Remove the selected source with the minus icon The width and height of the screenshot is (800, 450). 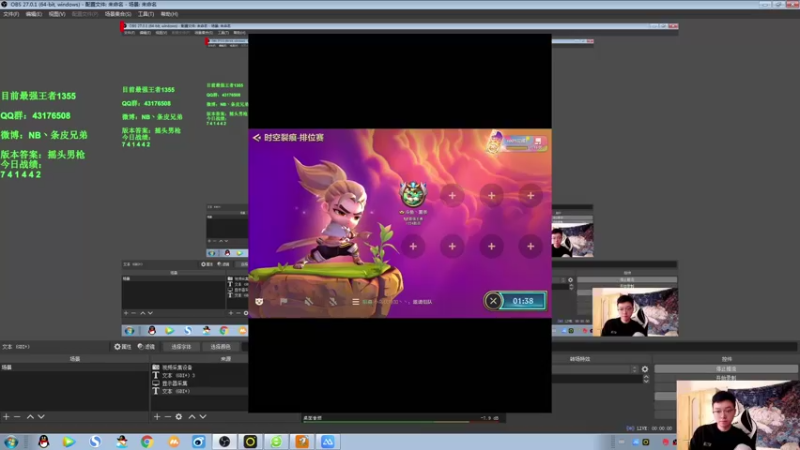[x=167, y=417]
